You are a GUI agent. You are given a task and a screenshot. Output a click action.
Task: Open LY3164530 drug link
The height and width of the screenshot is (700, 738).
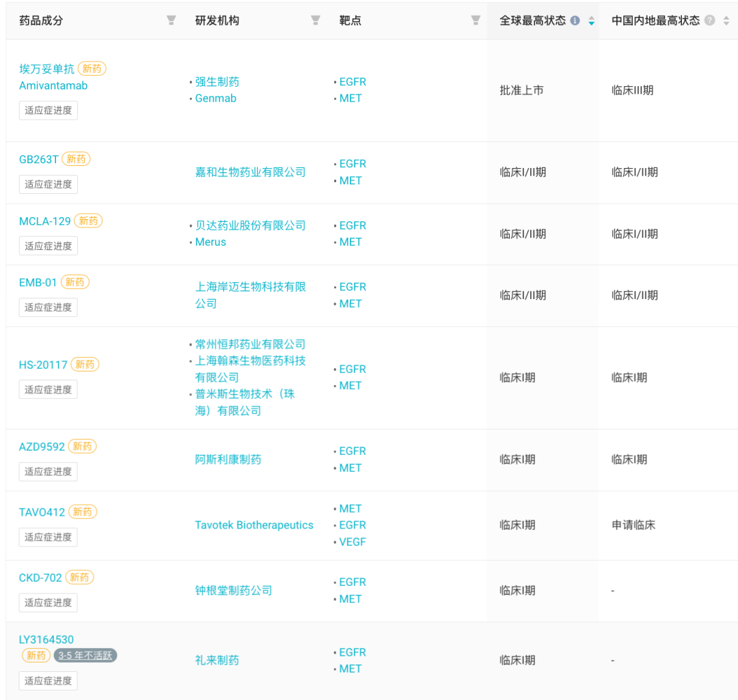46,639
